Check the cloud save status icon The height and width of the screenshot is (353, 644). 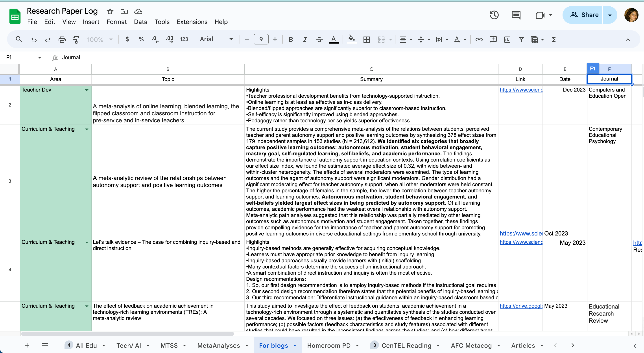(138, 11)
